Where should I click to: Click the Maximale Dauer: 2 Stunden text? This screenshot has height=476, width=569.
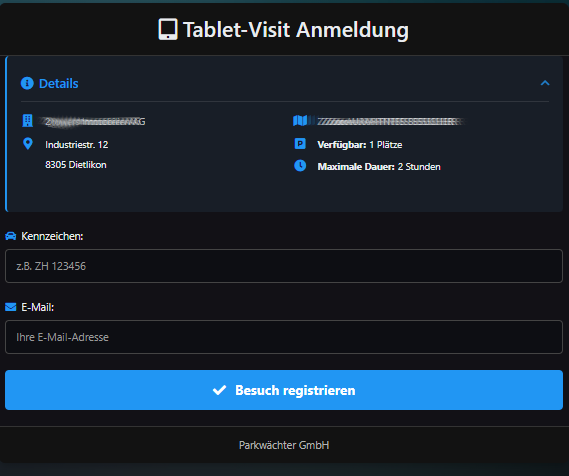[379, 167]
